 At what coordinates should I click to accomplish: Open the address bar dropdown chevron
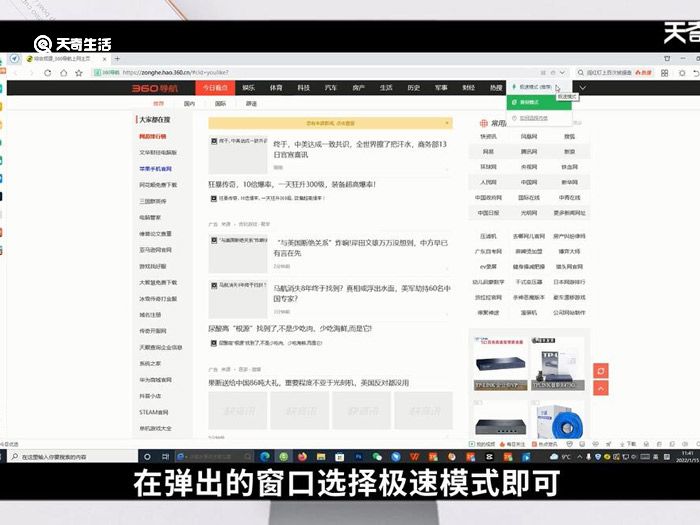click(x=562, y=72)
